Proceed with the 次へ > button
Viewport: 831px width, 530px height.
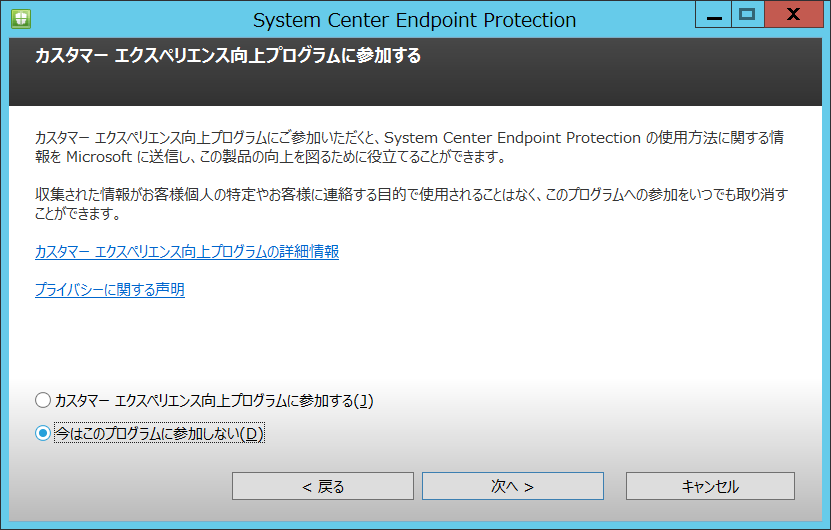512,486
